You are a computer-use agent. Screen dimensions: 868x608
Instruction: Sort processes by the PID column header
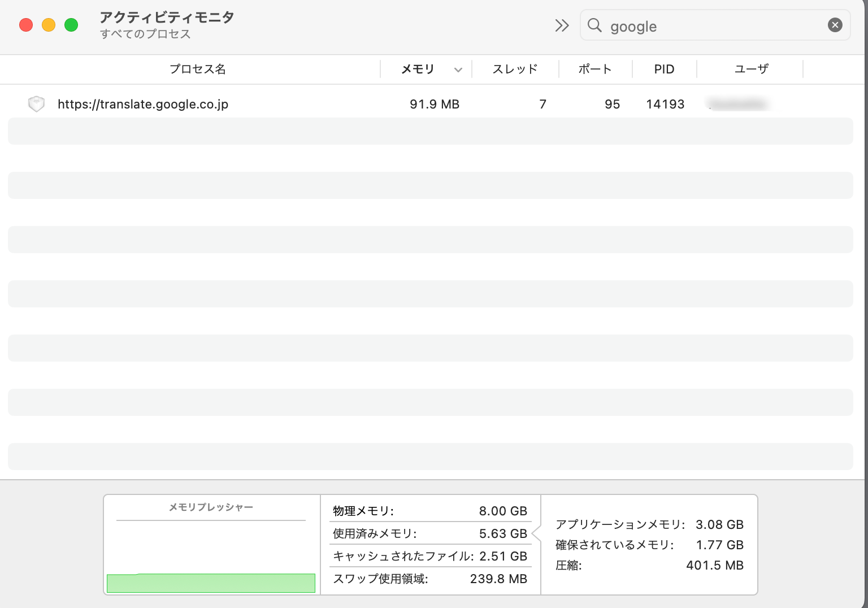665,69
